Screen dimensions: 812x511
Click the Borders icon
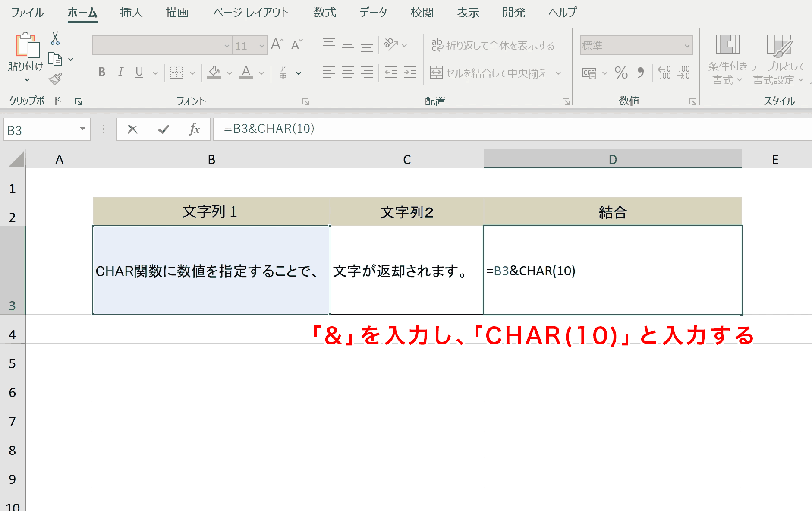176,72
